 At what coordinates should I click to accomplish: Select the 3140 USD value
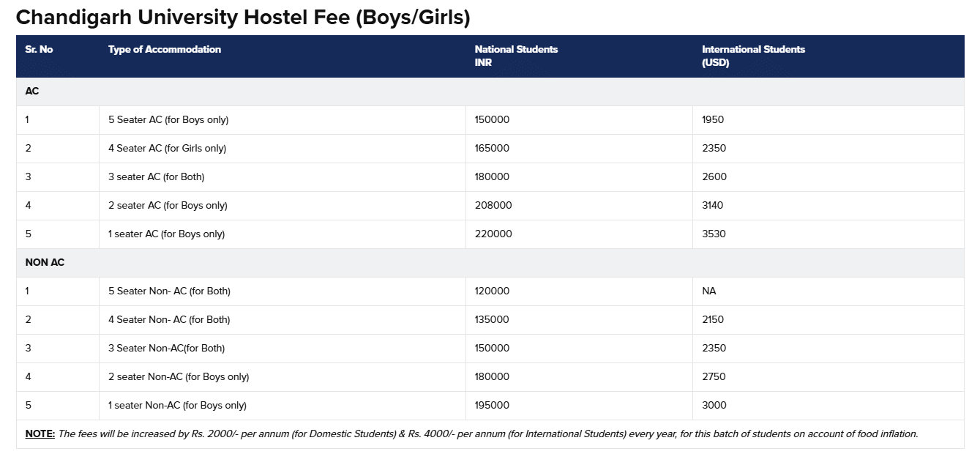coord(713,205)
